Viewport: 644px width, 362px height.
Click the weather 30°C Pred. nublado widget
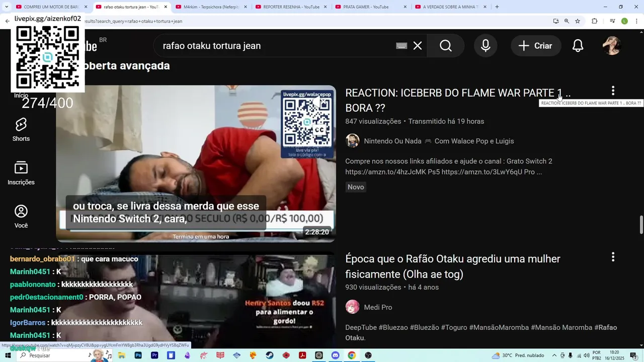(518, 355)
